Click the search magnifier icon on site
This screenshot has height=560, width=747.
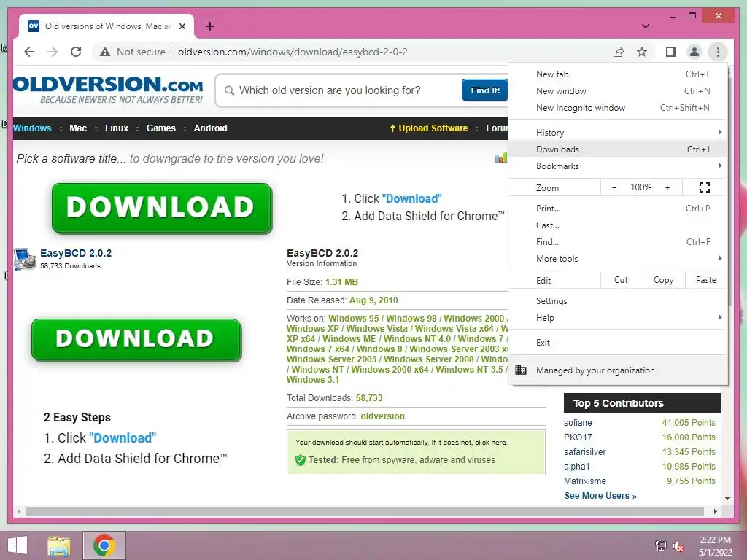coord(229,90)
